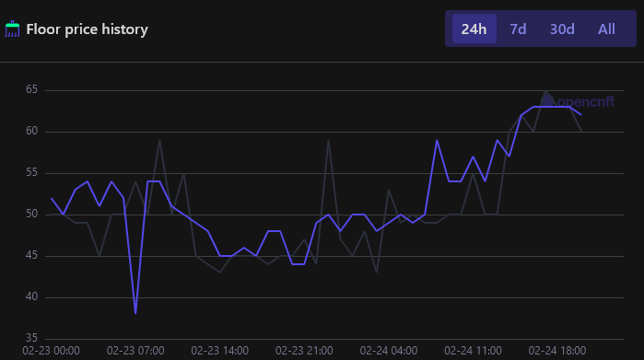This screenshot has height=360, width=644.
Task: Switch to the 30d time range
Action: (x=562, y=29)
